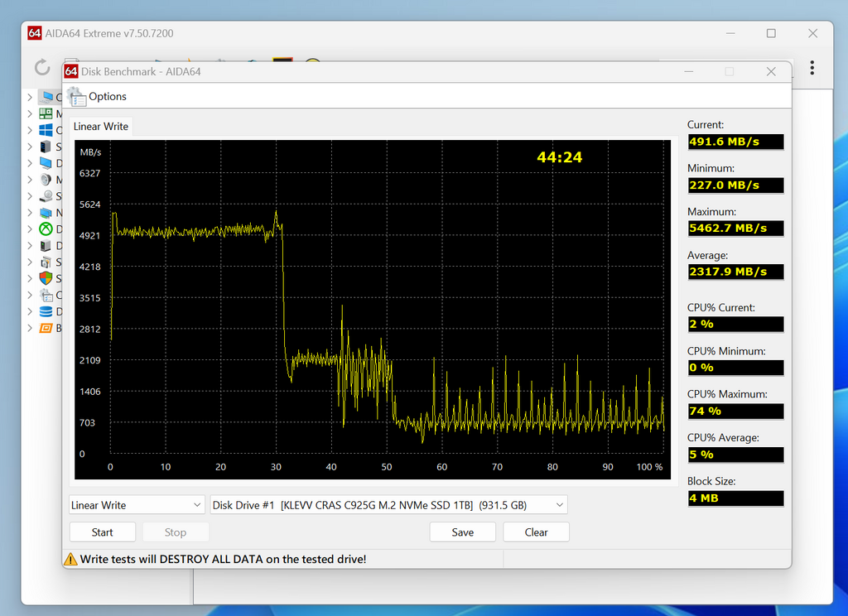Select the Config icon below the shield
This screenshot has width=848, height=616.
pos(46,296)
